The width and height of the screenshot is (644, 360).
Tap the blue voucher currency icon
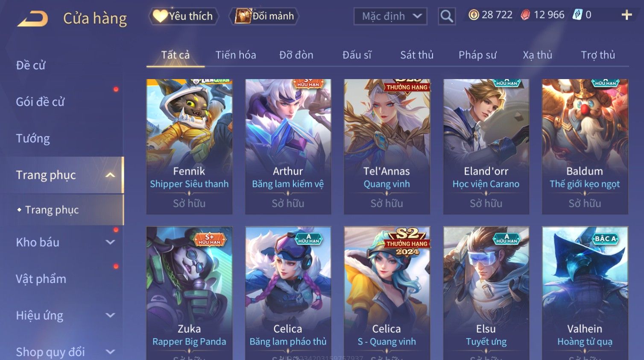[x=577, y=15]
